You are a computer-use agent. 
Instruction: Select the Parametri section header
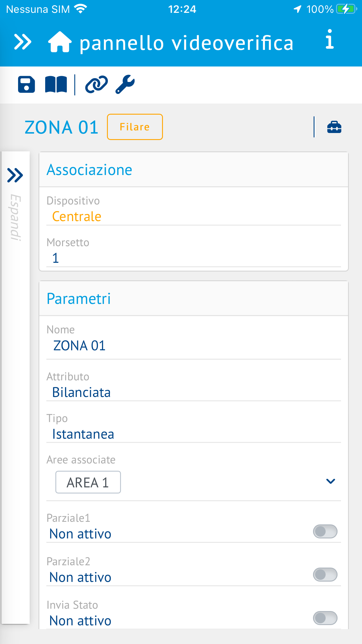(x=194, y=299)
